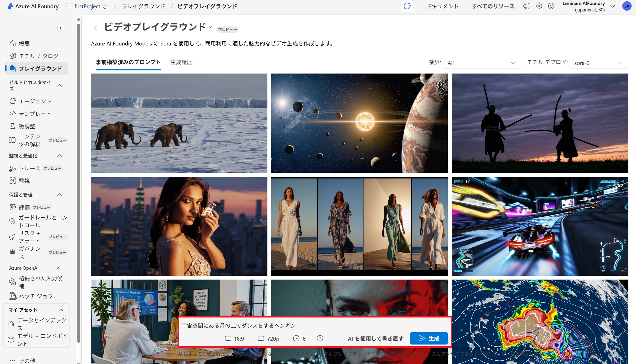Image resolution: width=636 pixels, height=364 pixels.
Task: Collapse the ビルドとカスタマイズ section
Action: pyautogui.click(x=59, y=85)
